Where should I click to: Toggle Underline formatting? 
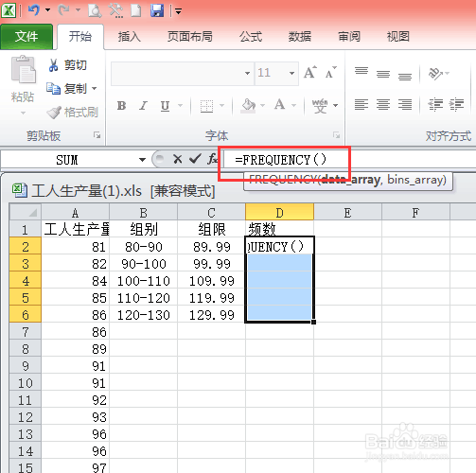tap(165, 105)
